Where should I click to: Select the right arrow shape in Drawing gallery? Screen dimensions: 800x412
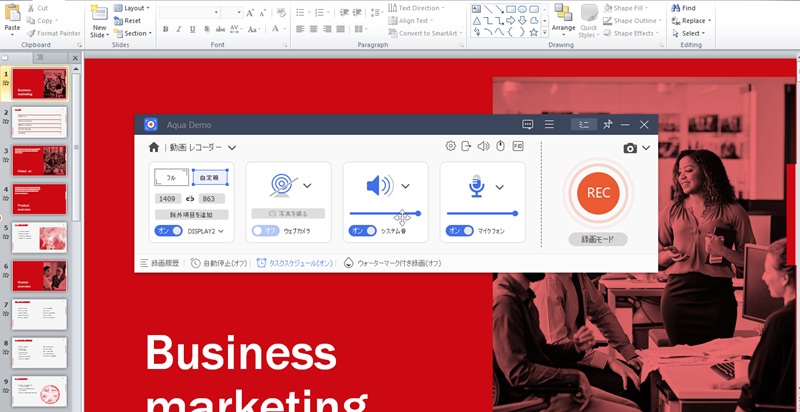click(511, 20)
